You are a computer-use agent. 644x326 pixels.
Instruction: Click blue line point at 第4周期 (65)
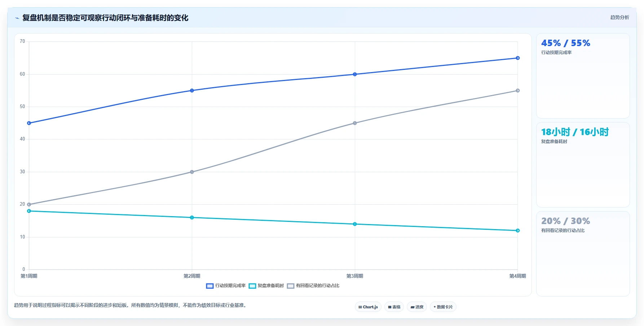tap(518, 58)
